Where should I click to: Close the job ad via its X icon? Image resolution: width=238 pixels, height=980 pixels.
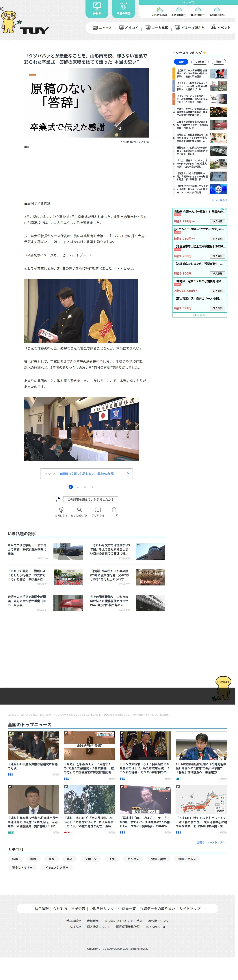[x=226, y=209]
